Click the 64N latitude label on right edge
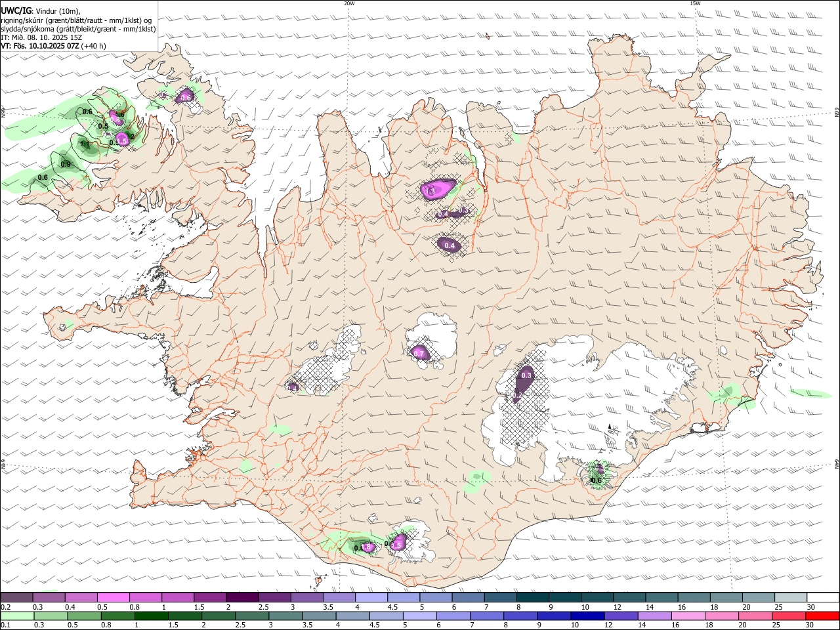The image size is (840, 630). [837, 463]
